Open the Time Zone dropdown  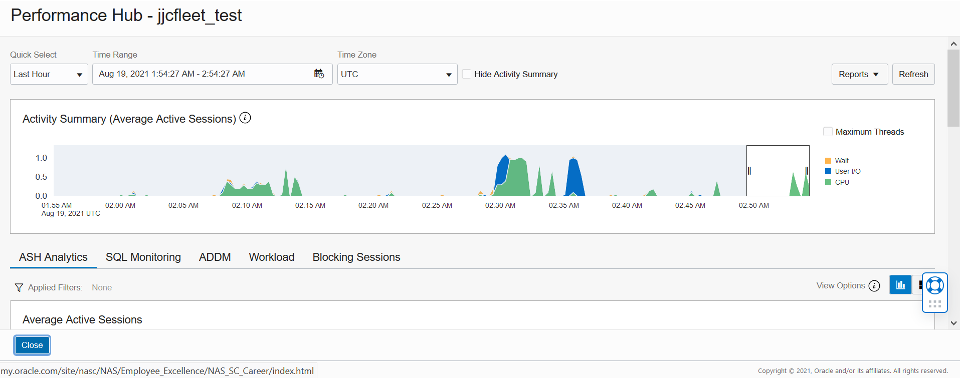397,74
